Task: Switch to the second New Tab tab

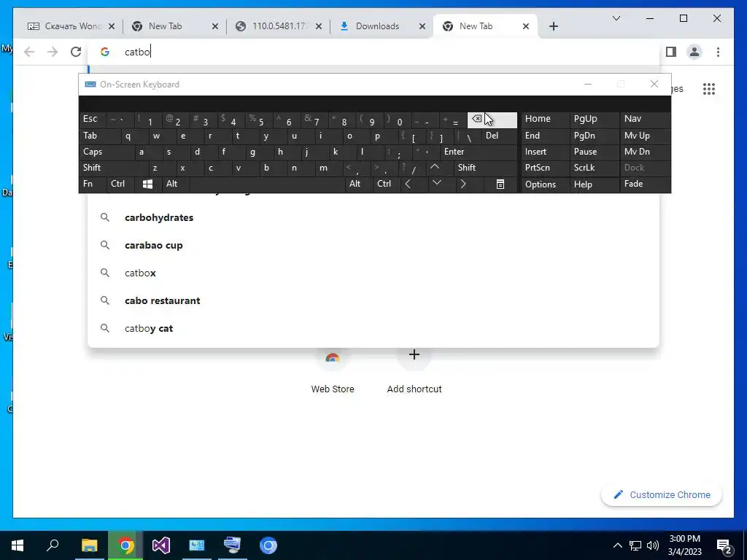Action: pyautogui.click(x=487, y=26)
